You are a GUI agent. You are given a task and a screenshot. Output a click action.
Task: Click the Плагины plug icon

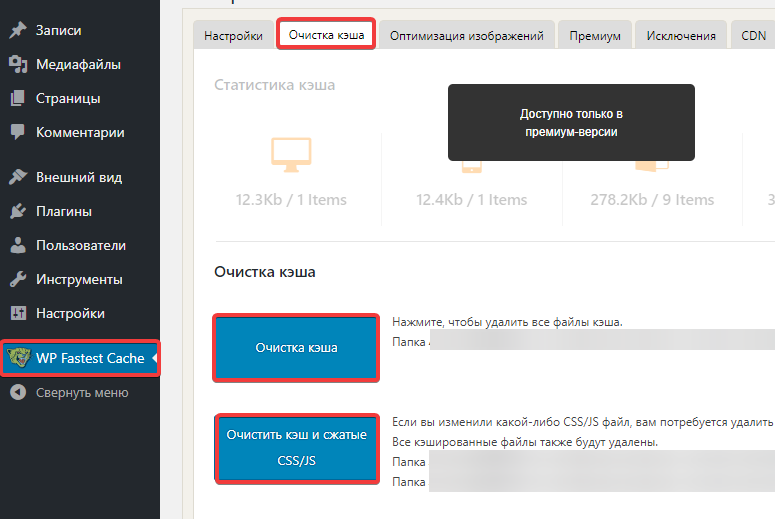(18, 211)
